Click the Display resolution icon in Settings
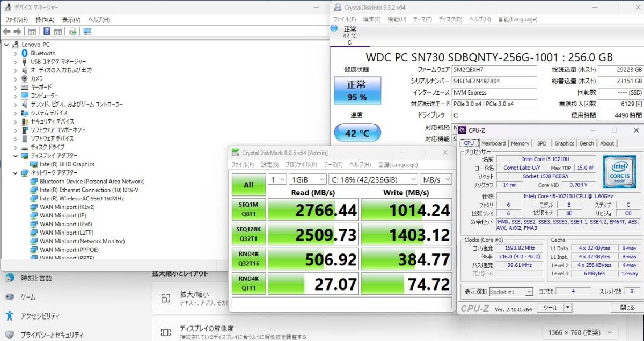The height and width of the screenshot is (341, 644). 166,332
